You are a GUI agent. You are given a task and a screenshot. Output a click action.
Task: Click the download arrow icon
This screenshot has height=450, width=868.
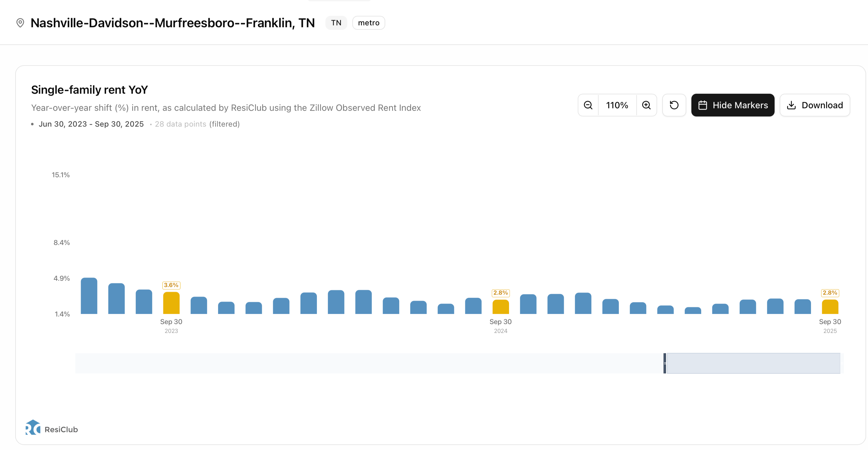click(791, 105)
